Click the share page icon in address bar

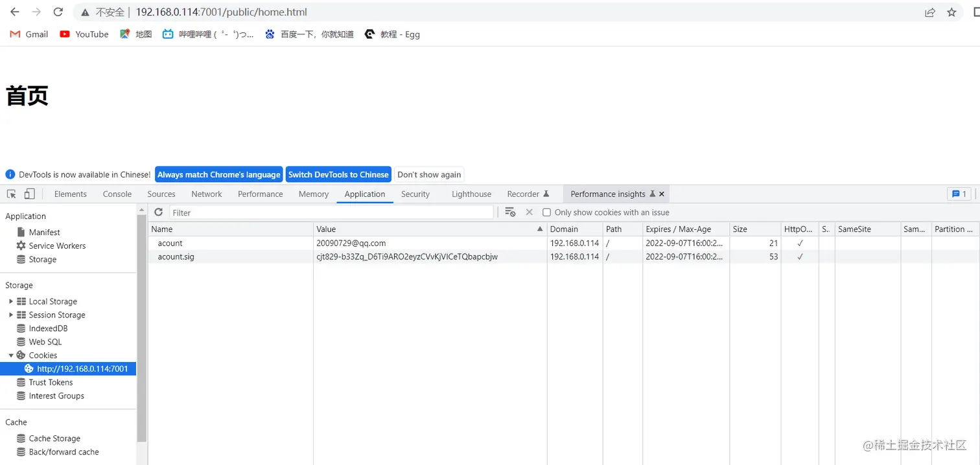930,12
